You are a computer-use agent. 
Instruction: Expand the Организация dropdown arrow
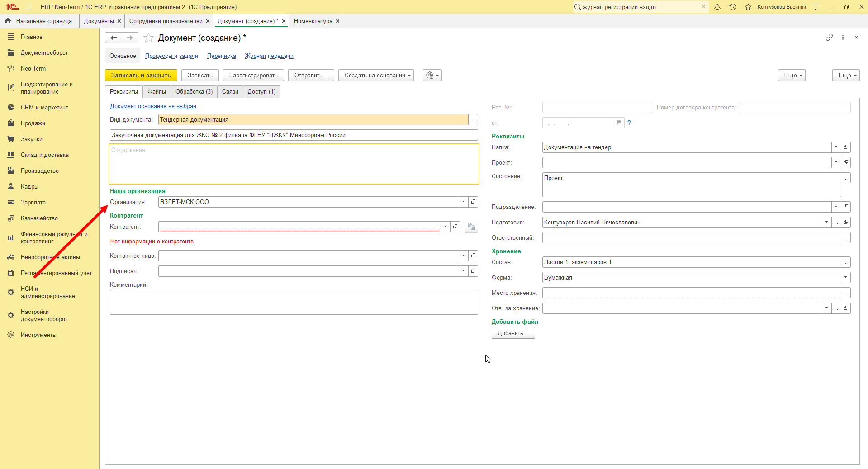click(x=463, y=202)
